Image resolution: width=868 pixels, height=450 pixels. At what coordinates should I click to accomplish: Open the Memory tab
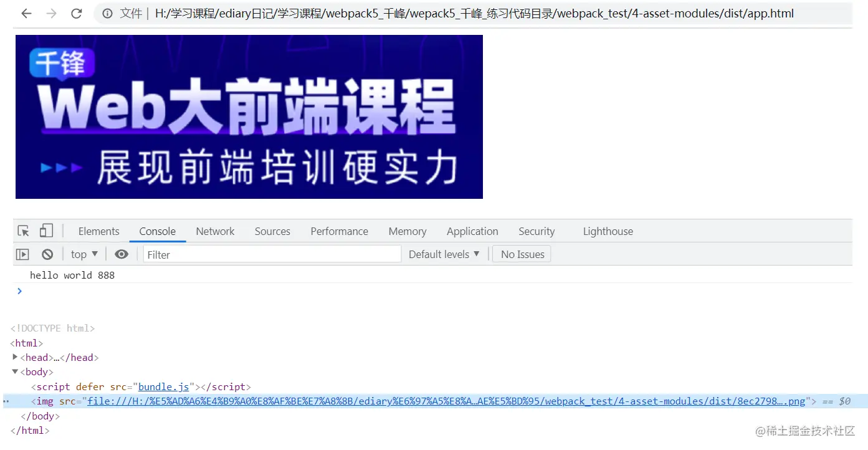point(408,231)
